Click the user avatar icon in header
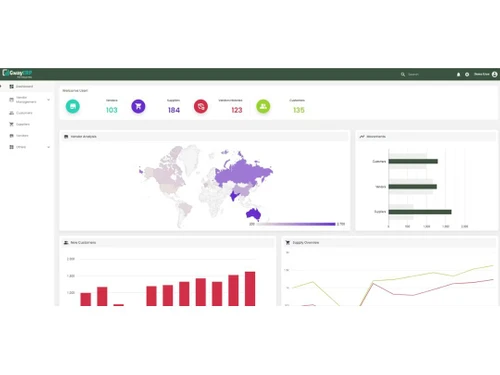The width and height of the screenshot is (500, 375). coord(495,74)
